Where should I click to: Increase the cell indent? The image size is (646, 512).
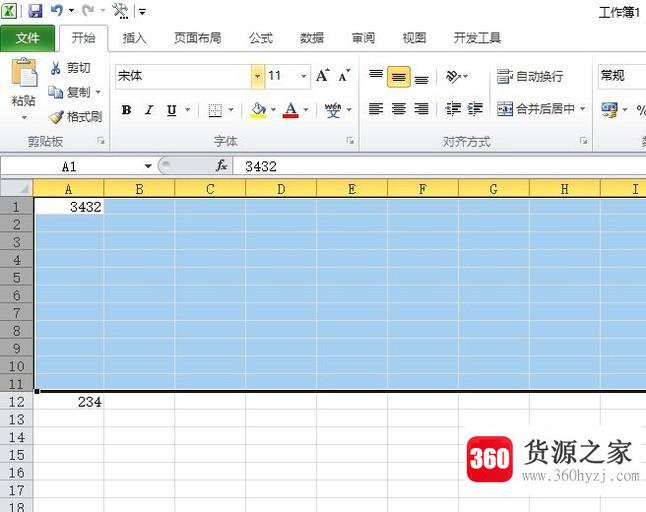475,109
